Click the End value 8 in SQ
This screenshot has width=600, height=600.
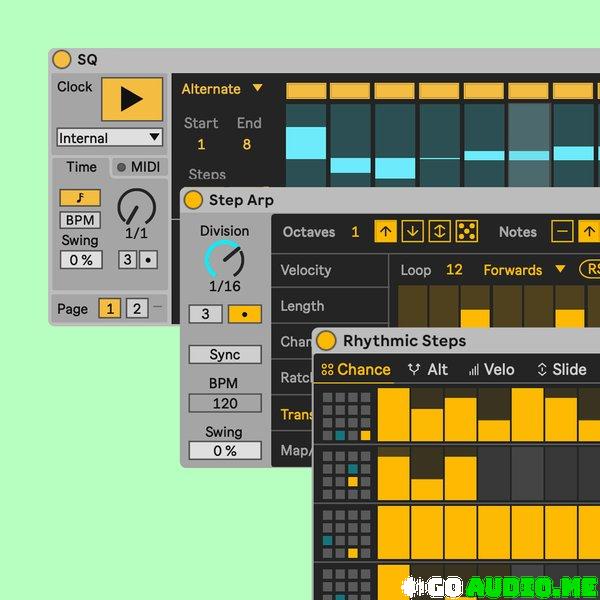247,144
